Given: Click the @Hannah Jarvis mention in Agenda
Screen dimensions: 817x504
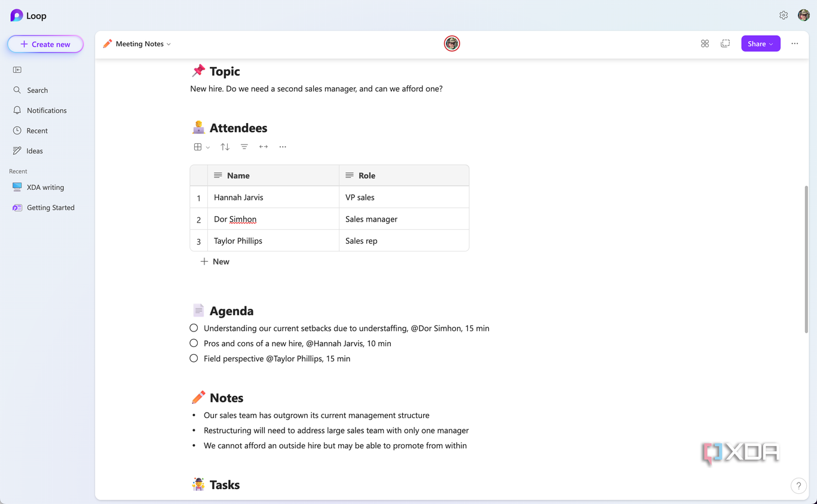Looking at the screenshot, I should pyautogui.click(x=335, y=343).
